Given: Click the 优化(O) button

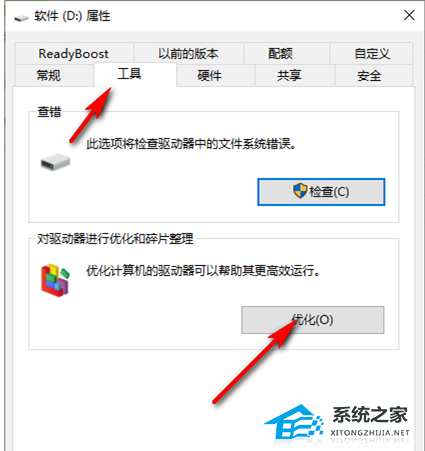Looking at the screenshot, I should pyautogui.click(x=313, y=320).
